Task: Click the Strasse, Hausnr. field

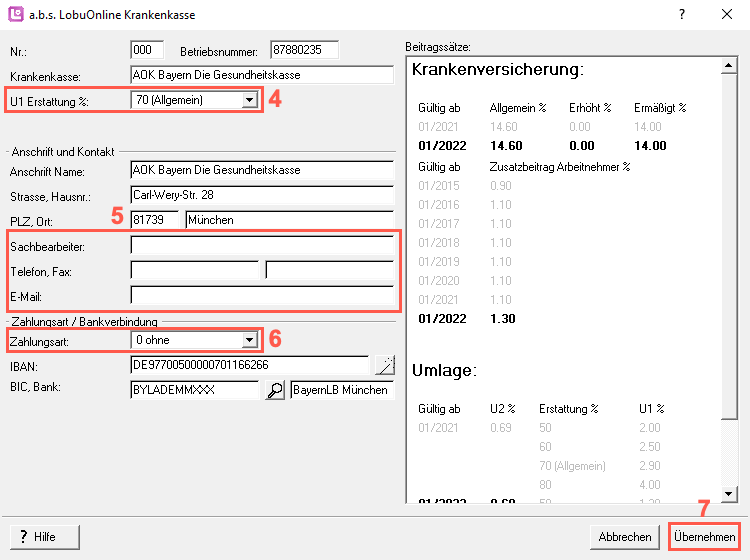Action: (262, 195)
